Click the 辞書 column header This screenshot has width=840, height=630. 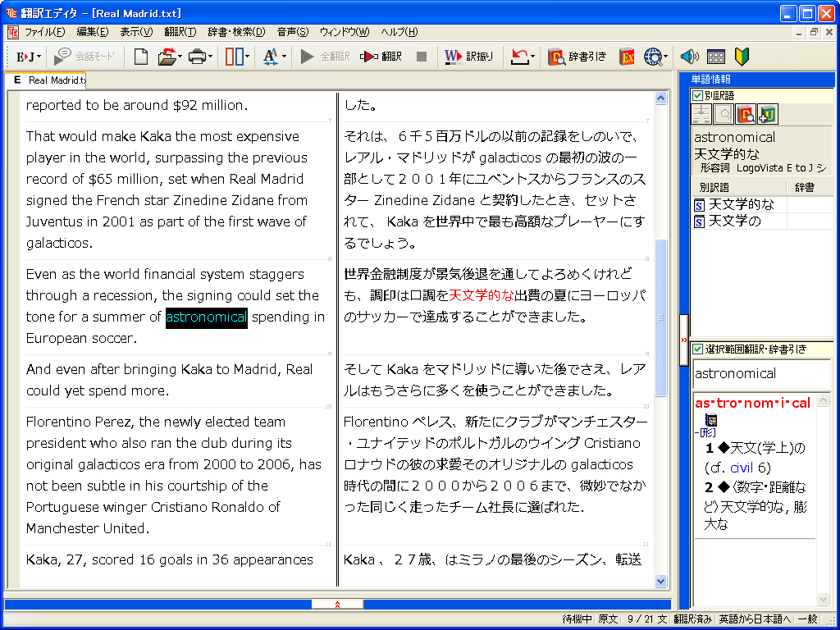[810, 188]
